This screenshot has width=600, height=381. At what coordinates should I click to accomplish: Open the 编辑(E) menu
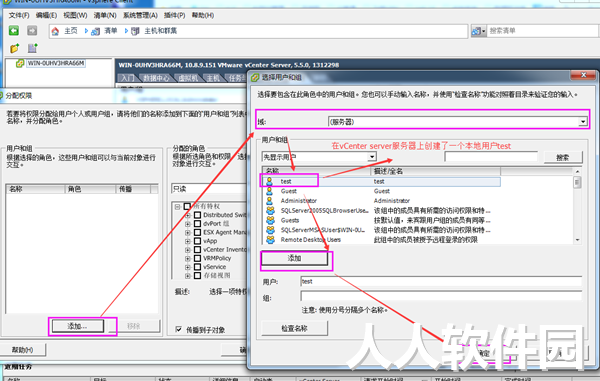46,15
